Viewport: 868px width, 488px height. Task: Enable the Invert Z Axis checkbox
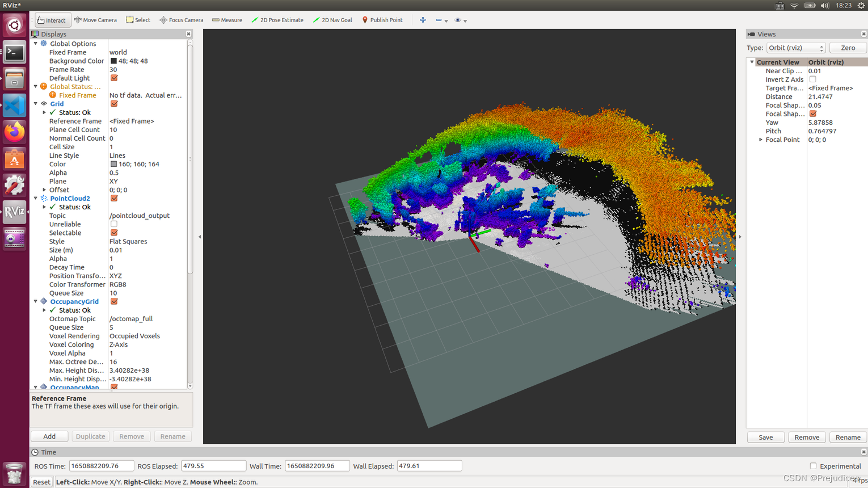813,79
